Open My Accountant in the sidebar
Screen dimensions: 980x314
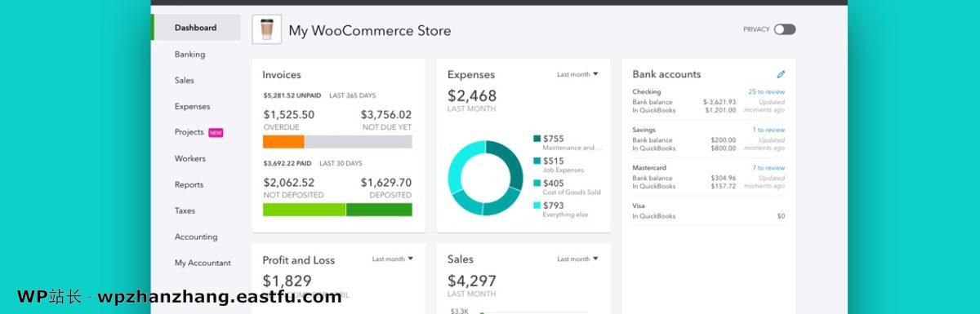coord(203,263)
